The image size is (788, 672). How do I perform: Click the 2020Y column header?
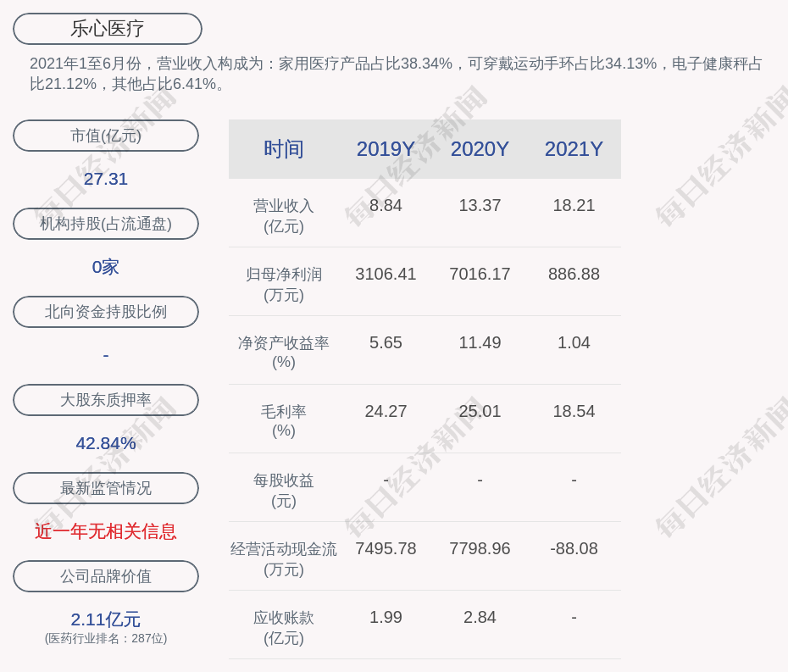point(480,149)
